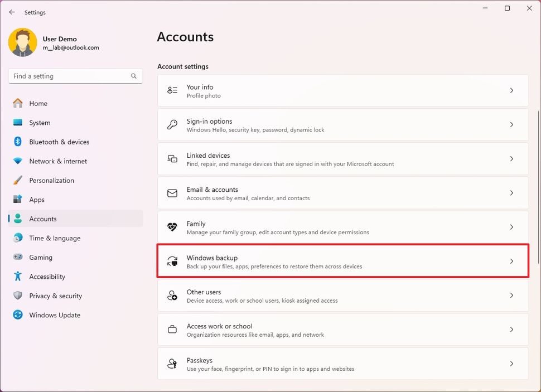Viewport: 541px width, 392px height.
Task: Select the Bluetooth & devices sidebar icon
Action: 17,142
